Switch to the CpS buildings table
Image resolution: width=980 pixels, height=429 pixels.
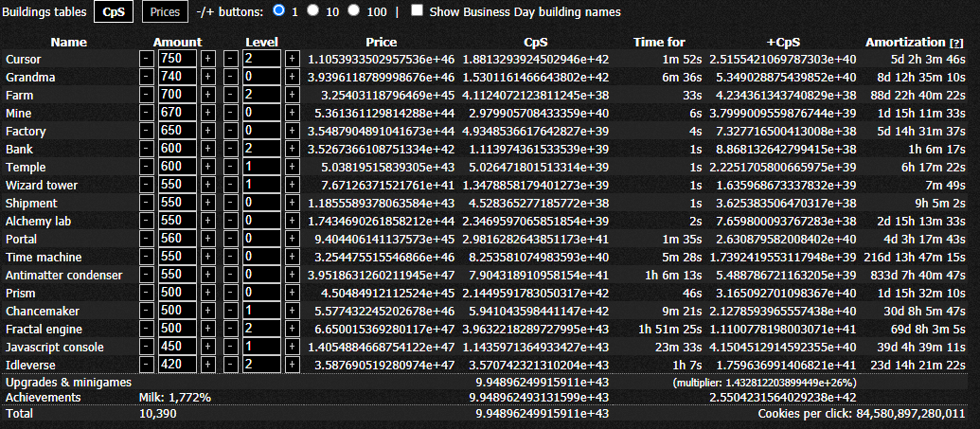tap(114, 12)
